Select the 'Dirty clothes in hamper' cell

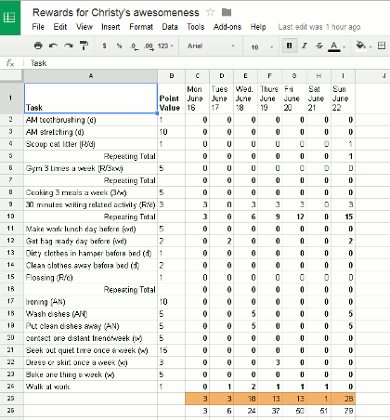click(90, 253)
